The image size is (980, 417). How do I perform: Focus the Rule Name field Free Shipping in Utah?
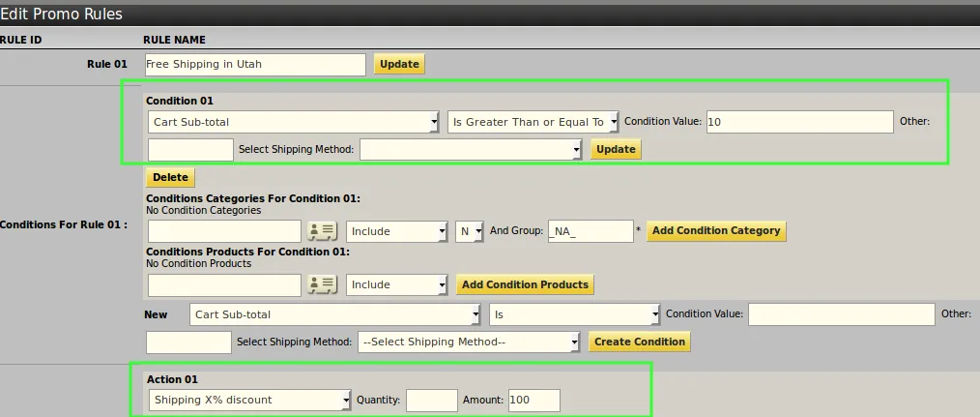click(255, 65)
